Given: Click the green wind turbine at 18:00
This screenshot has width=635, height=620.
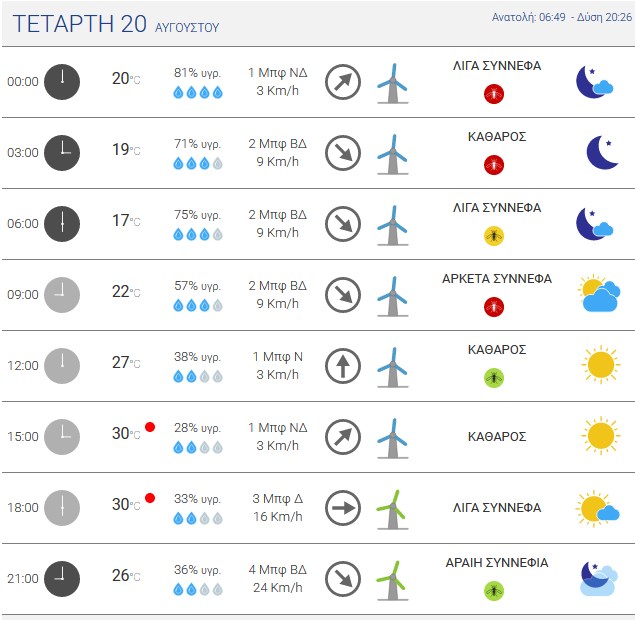Looking at the screenshot, I should [392, 509].
